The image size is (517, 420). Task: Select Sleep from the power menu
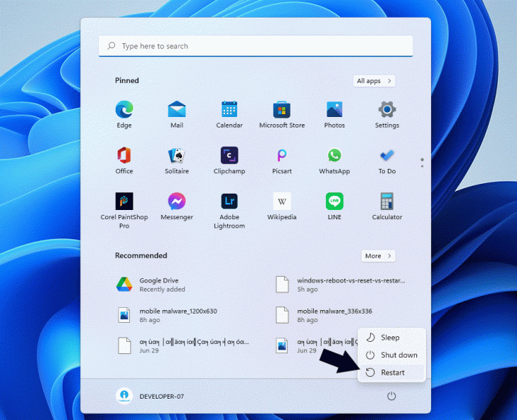click(x=392, y=337)
